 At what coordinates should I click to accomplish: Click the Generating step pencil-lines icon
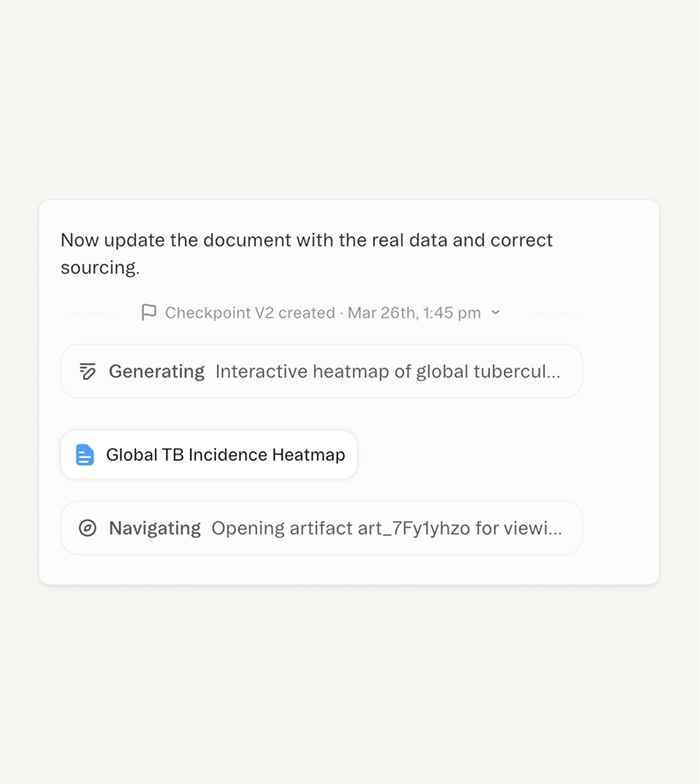coord(87,372)
